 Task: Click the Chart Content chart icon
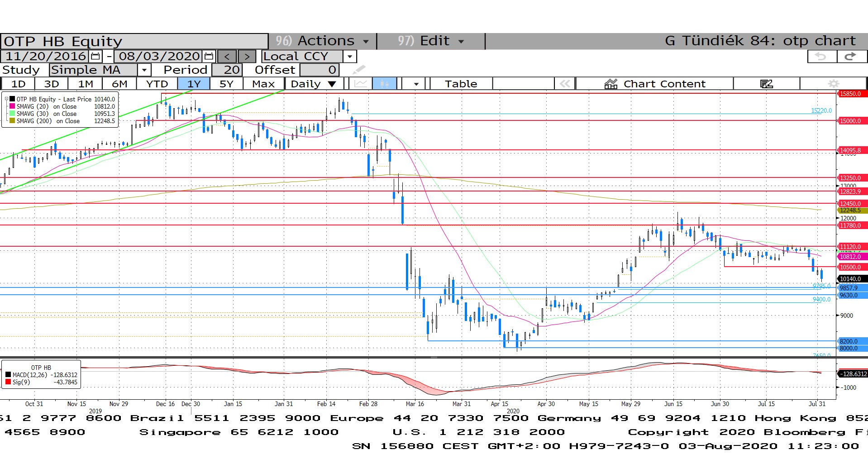pos(611,84)
